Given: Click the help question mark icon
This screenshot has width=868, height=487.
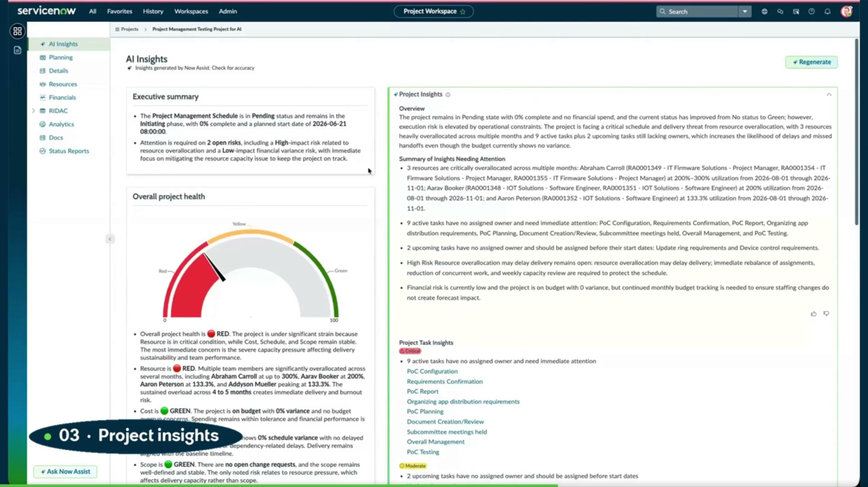Looking at the screenshot, I should 811,11.
